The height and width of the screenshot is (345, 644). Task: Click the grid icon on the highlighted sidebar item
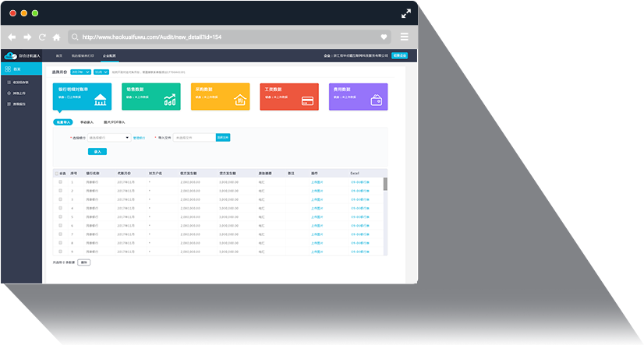pos(8,69)
